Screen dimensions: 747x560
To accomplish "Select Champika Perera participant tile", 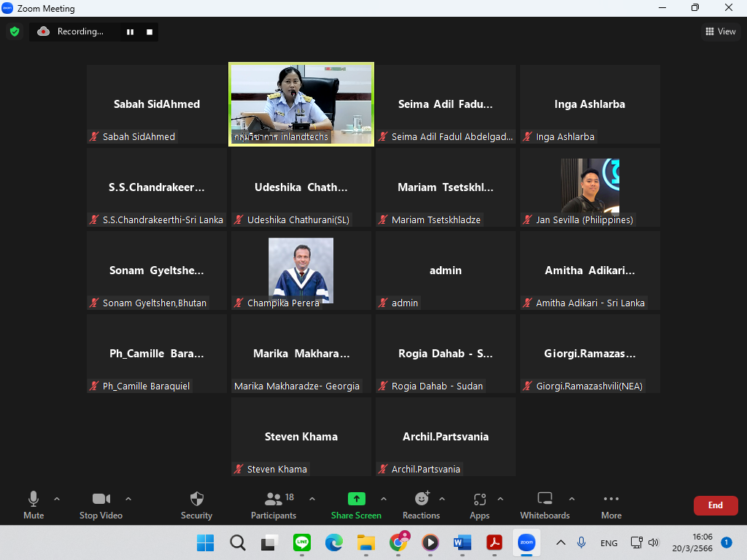I will click(301, 271).
